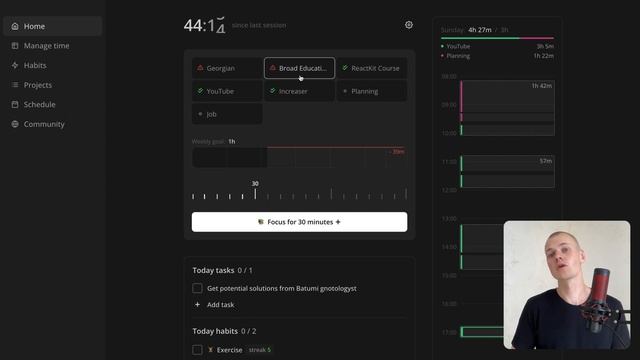
Task: Click the Today habits heading
Action: [x=215, y=331]
